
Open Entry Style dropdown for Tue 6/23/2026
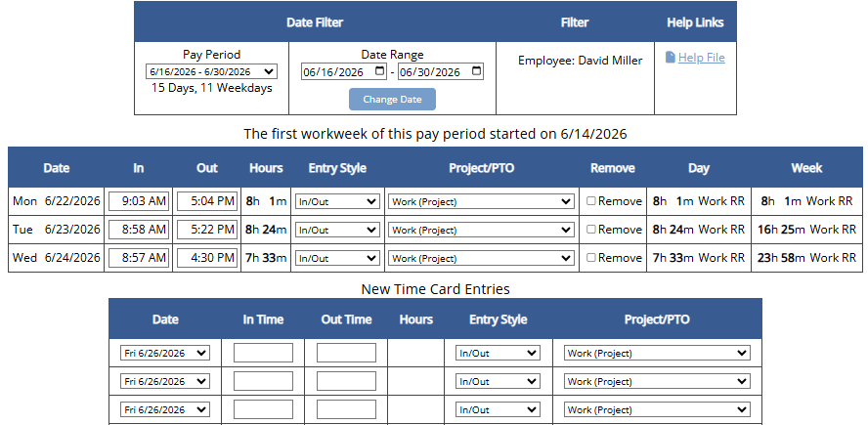(x=337, y=230)
